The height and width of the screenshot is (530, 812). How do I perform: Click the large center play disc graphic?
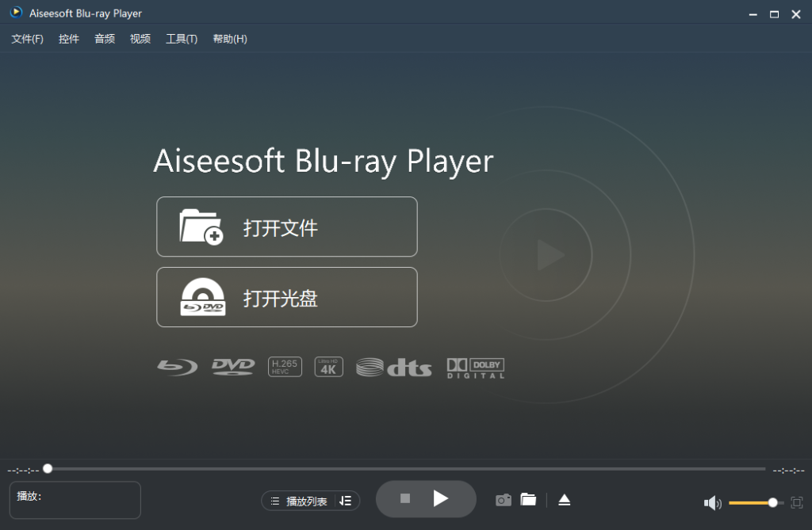[x=546, y=254]
